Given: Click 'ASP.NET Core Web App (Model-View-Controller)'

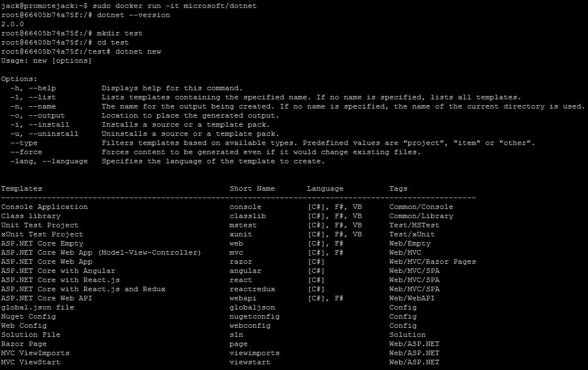Looking at the screenshot, I should point(101,252).
